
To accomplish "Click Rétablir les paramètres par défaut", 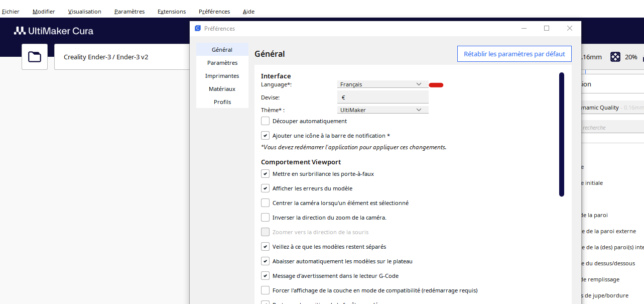I will [514, 54].
